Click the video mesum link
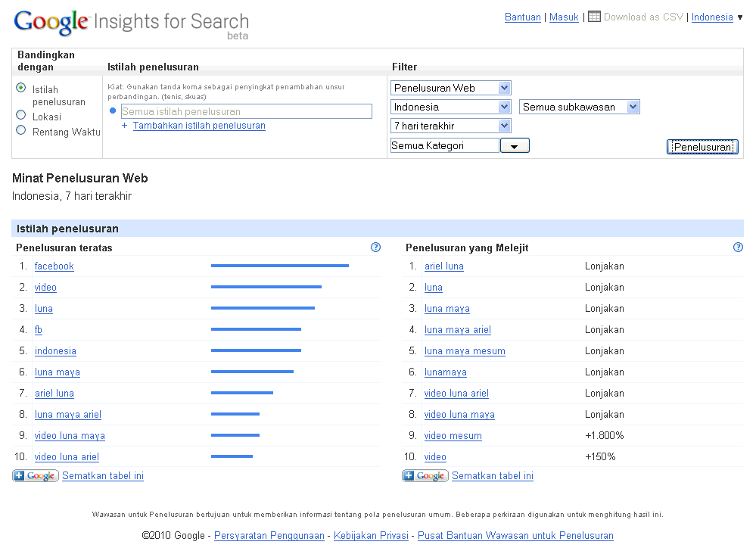This screenshot has height=551, width=756. click(453, 436)
